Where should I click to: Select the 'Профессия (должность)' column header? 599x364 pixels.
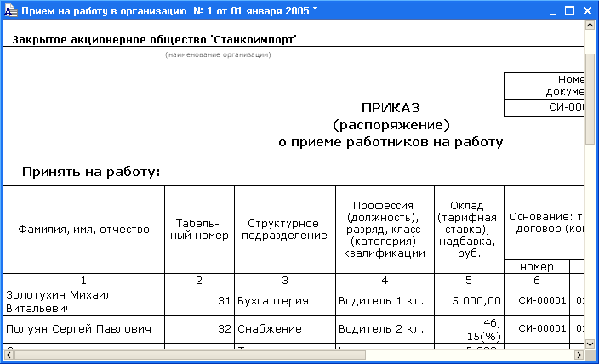pos(385,230)
